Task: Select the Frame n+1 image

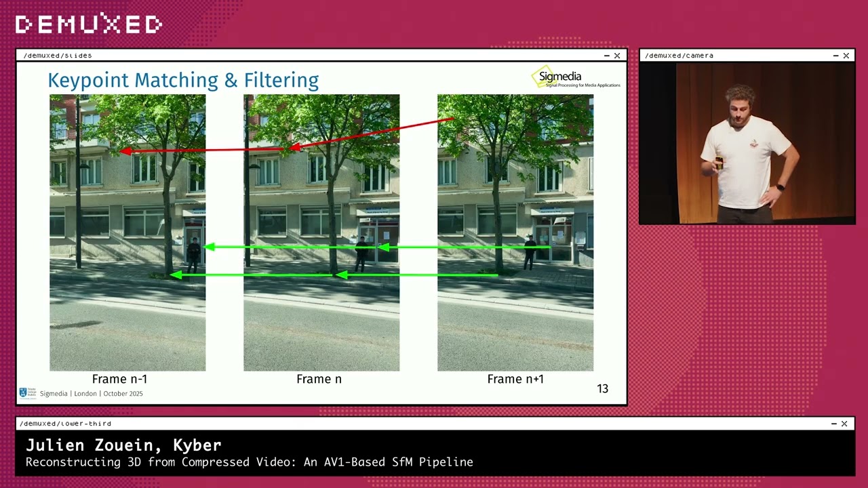Action: point(515,232)
